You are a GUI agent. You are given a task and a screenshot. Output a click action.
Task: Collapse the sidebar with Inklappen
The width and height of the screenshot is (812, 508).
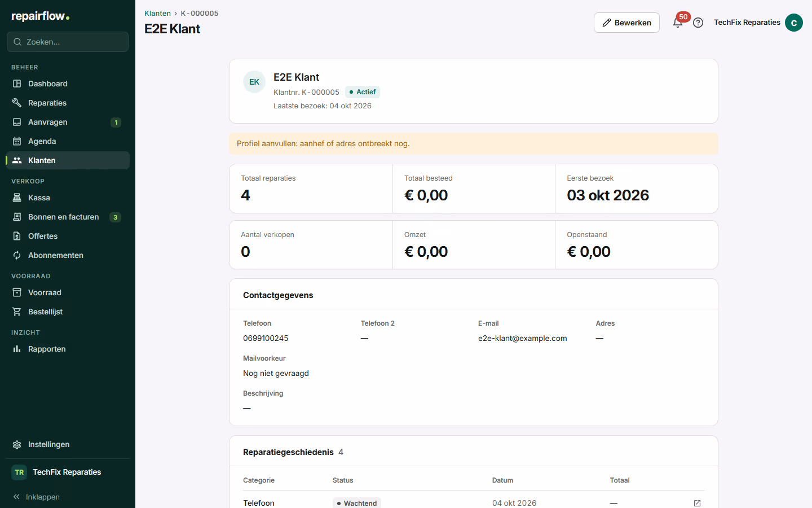point(36,497)
